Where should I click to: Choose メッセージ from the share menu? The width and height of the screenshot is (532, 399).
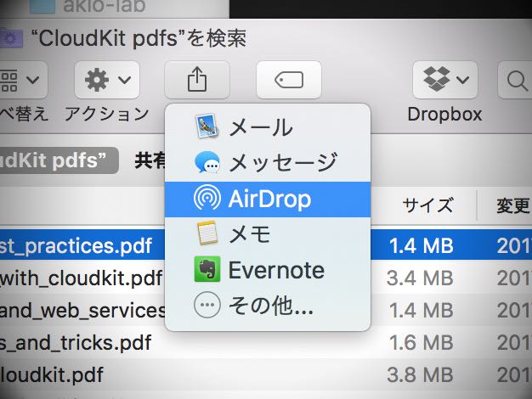pyautogui.click(x=268, y=163)
